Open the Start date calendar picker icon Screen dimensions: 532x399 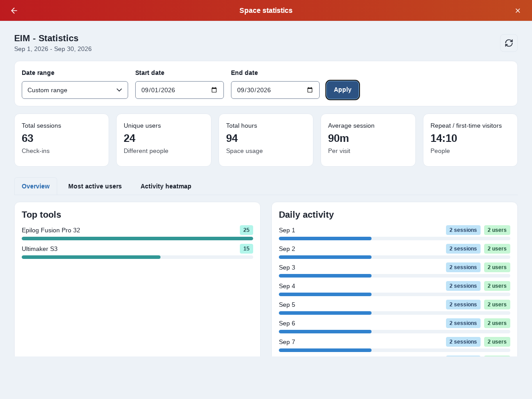click(x=214, y=90)
